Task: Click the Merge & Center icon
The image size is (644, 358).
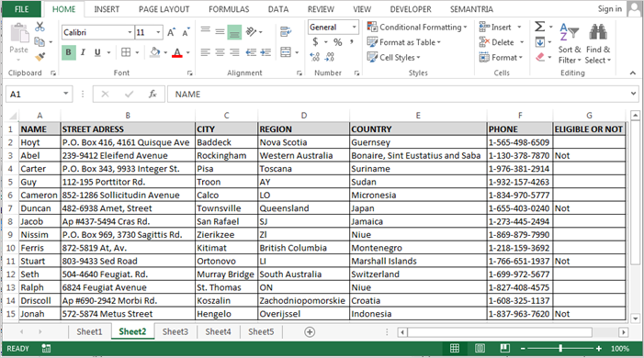Action: pyautogui.click(x=286, y=52)
